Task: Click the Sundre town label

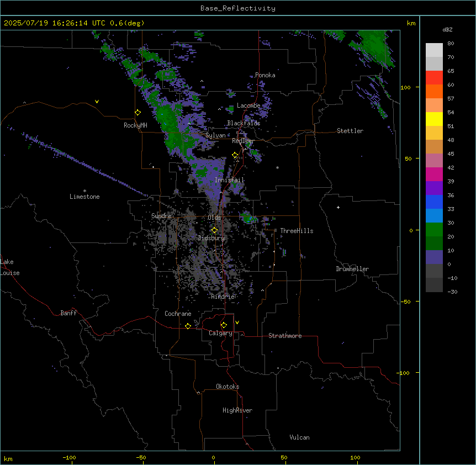Action: tap(161, 216)
